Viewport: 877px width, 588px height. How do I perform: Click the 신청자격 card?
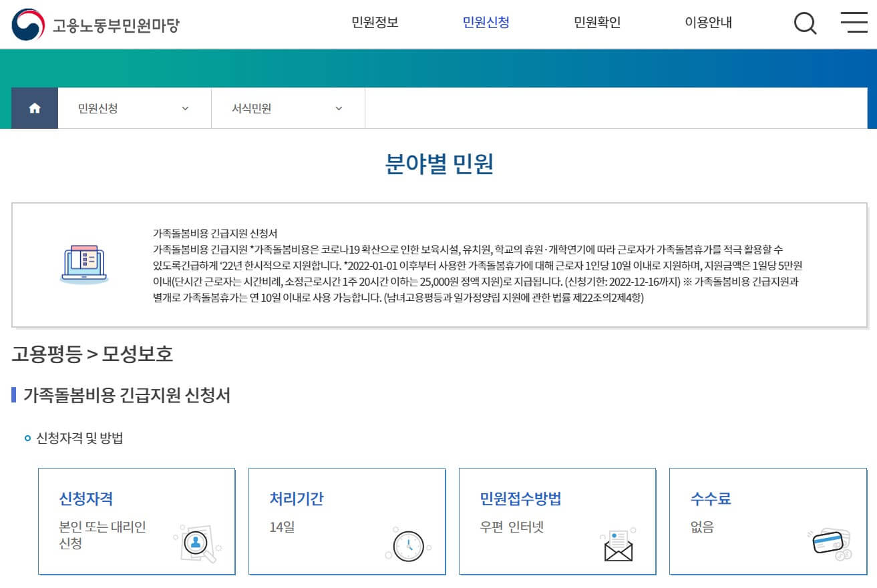click(137, 521)
